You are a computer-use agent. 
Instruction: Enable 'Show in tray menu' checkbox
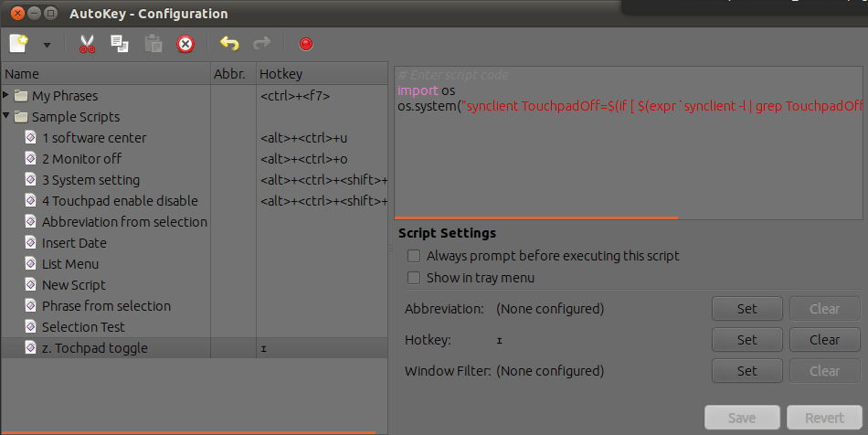tap(414, 278)
